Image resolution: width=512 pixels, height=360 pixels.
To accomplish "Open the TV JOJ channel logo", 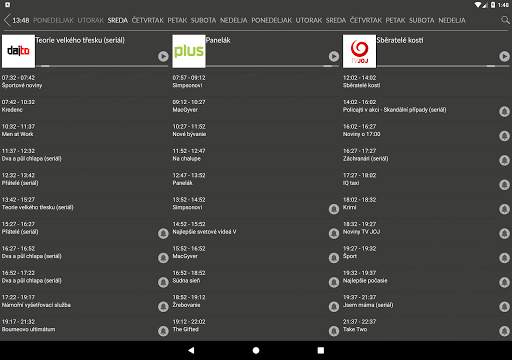I will point(359,51).
